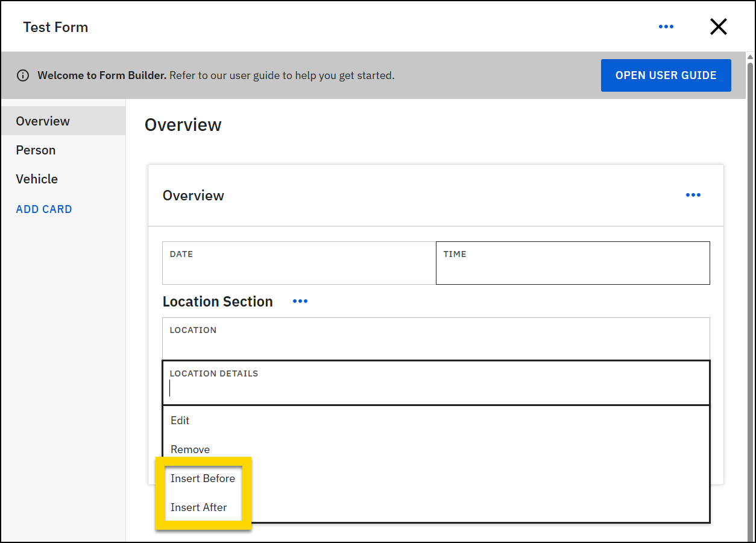Choose Insert After from the context menu

(x=199, y=507)
